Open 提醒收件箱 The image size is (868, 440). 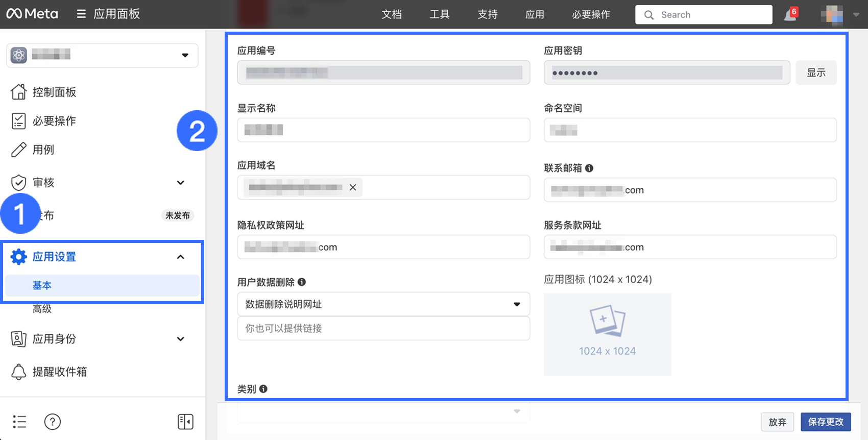click(x=60, y=372)
